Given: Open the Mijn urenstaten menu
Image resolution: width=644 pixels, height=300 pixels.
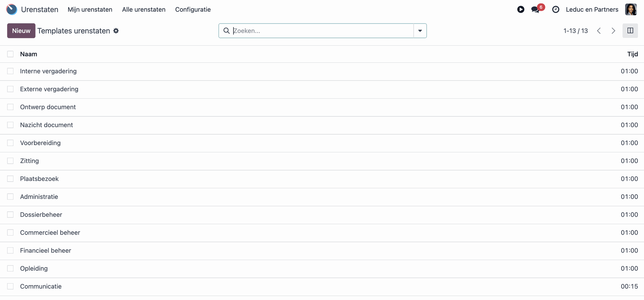Looking at the screenshot, I should [90, 9].
